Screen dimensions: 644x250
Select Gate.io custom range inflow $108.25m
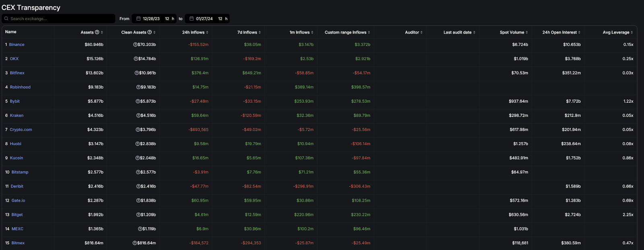click(x=361, y=201)
